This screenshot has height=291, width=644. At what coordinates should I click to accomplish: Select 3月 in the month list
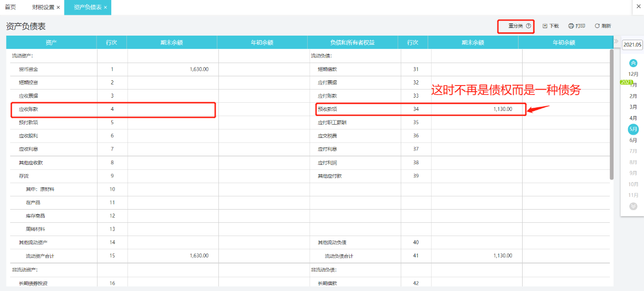[x=633, y=107]
